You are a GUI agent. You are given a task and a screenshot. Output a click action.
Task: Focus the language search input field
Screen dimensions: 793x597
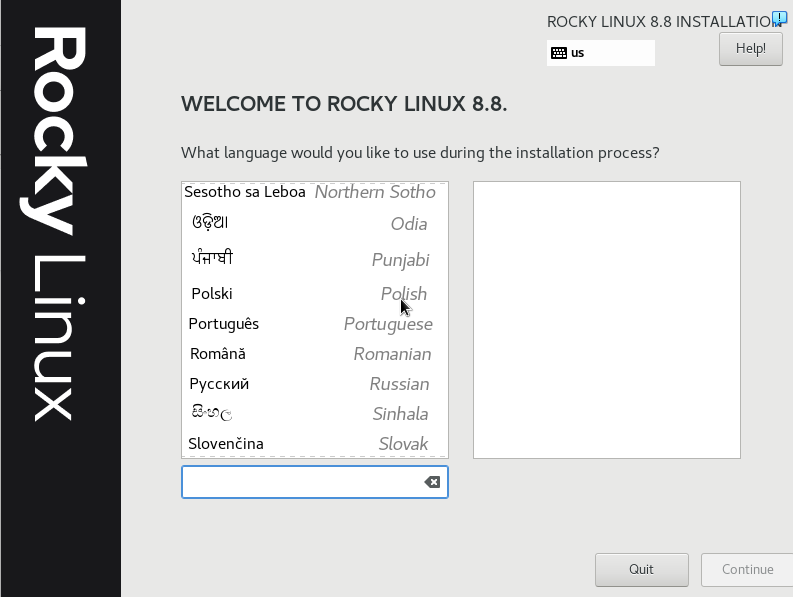(315, 482)
